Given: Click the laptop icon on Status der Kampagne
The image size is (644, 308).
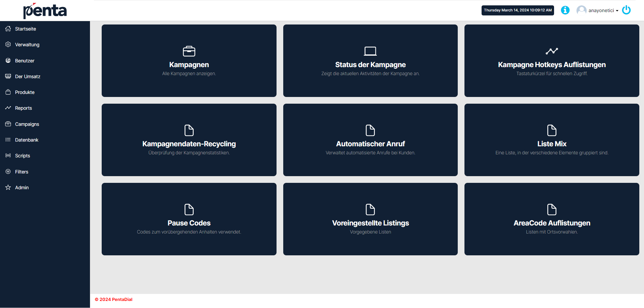Looking at the screenshot, I should pyautogui.click(x=370, y=51).
